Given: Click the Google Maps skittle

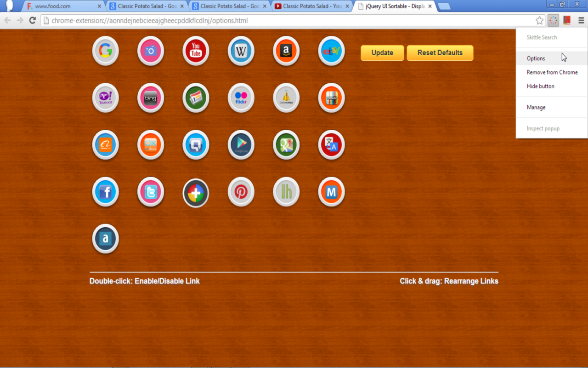Looking at the screenshot, I should point(286,145).
